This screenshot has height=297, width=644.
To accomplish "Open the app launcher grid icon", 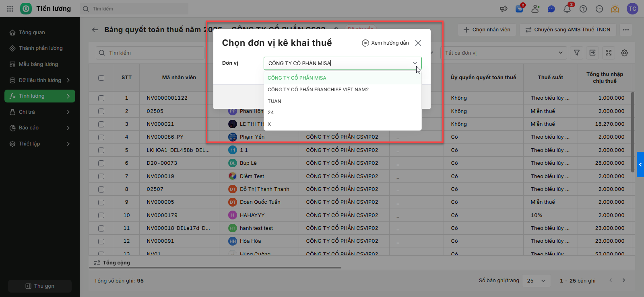I will click(x=10, y=8).
